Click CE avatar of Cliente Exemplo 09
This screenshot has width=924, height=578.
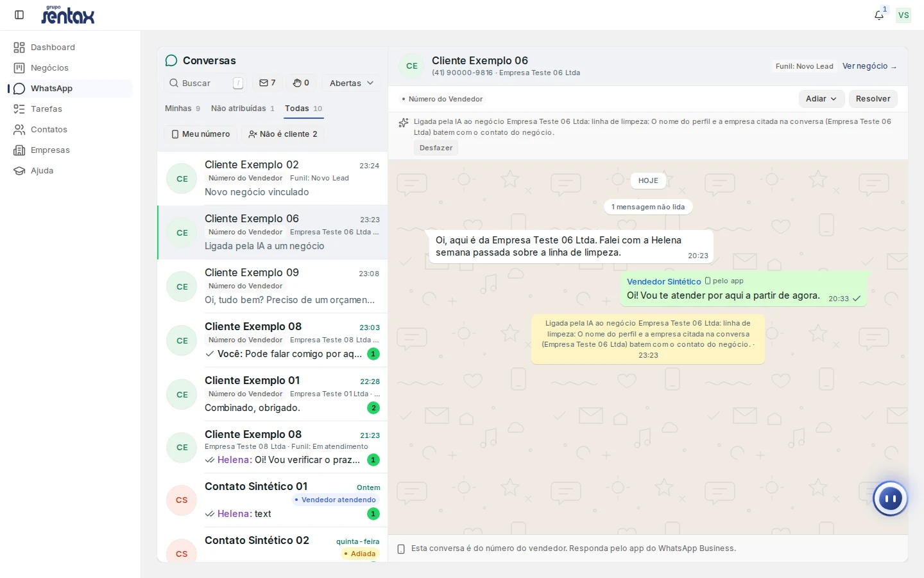pyautogui.click(x=182, y=286)
